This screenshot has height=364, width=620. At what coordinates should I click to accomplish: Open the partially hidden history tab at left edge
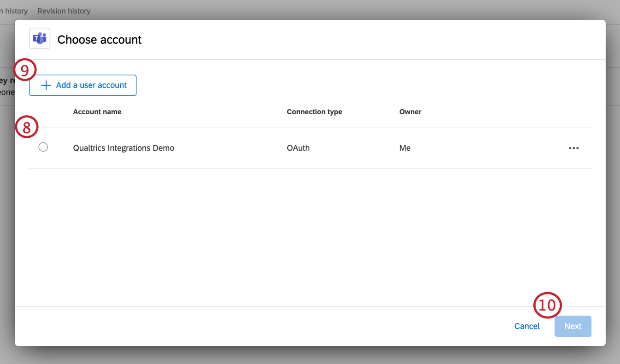click(x=14, y=11)
